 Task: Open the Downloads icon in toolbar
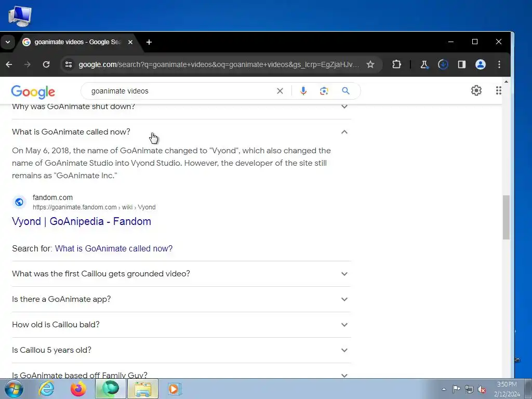pyautogui.click(x=443, y=64)
